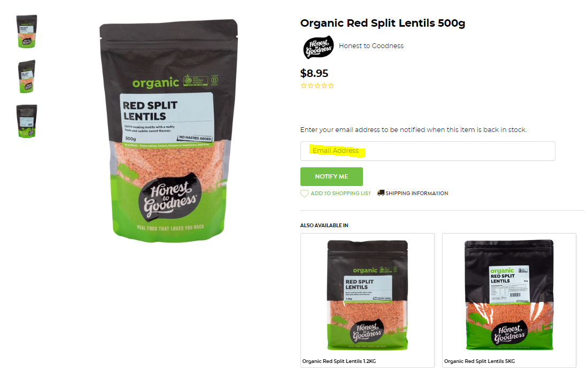Viewport: 588px width, 379px height.
Task: Click the Email Address input field
Action: coord(428,151)
